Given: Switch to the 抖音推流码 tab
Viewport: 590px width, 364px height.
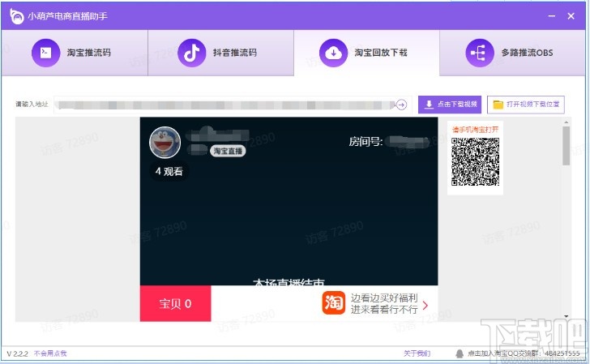Looking at the screenshot, I should click(x=221, y=53).
